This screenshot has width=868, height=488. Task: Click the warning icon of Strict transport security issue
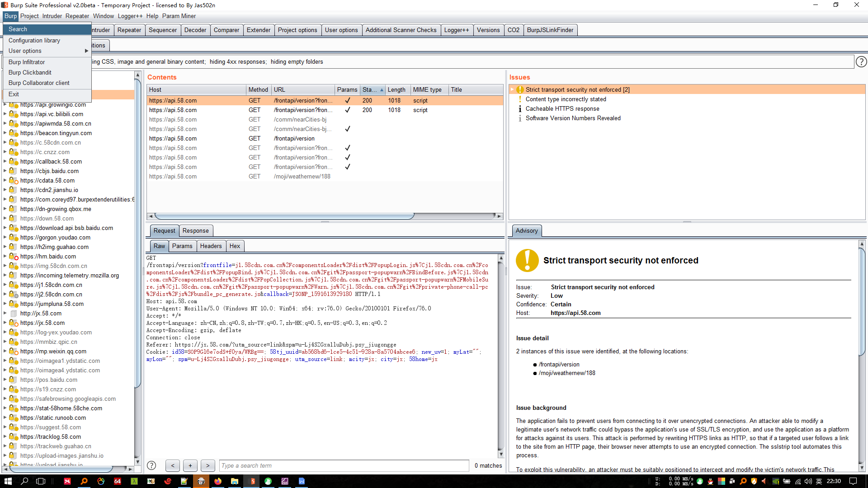click(x=520, y=90)
